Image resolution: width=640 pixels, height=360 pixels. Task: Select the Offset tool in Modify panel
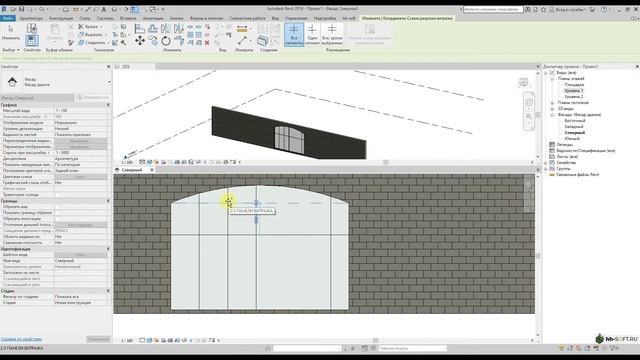[x=153, y=28]
